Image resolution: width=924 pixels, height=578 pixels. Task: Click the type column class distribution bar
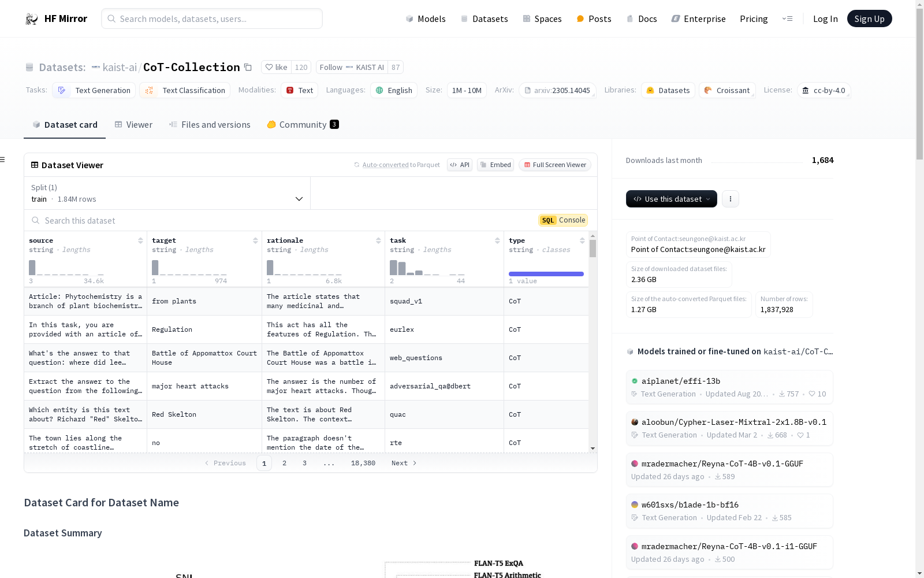click(546, 274)
